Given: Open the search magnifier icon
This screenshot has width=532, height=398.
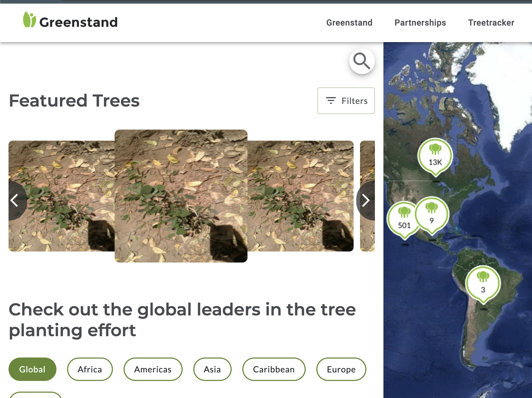Looking at the screenshot, I should (362, 61).
